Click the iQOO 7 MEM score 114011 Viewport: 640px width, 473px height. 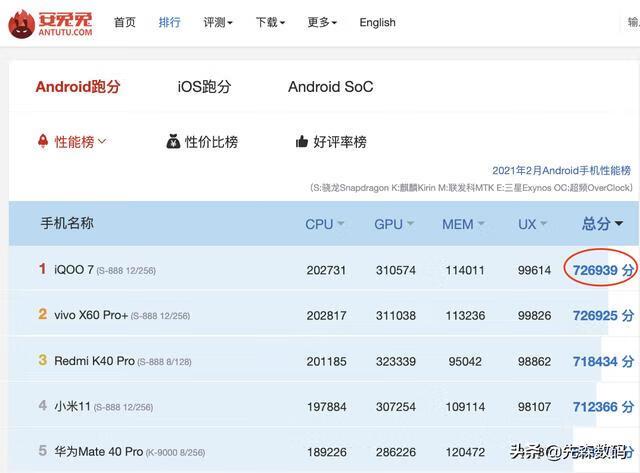(x=465, y=270)
